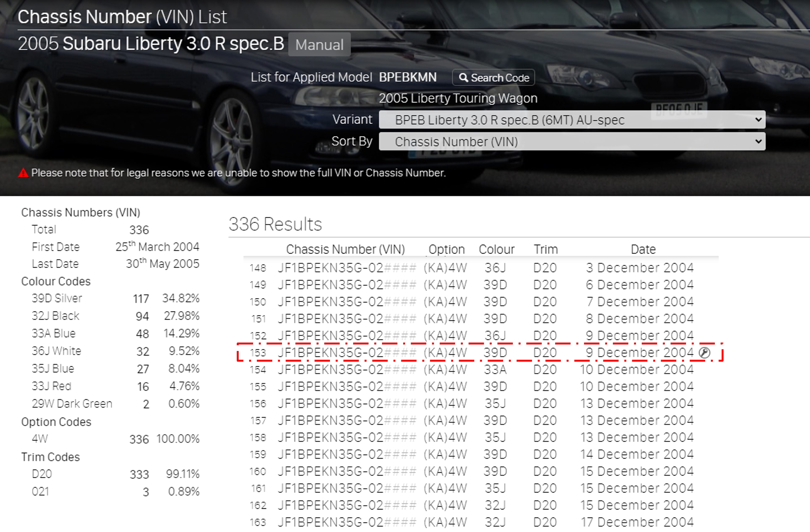Click the red warning triangle icon
Viewport: 810px width, 532px height.
[x=23, y=173]
